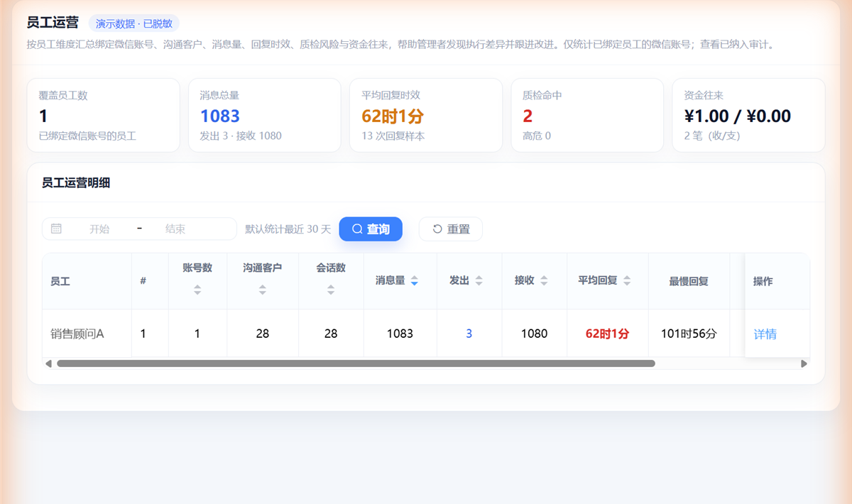Select the 消息总量 summary card
852x504 pixels.
pyautogui.click(x=265, y=115)
